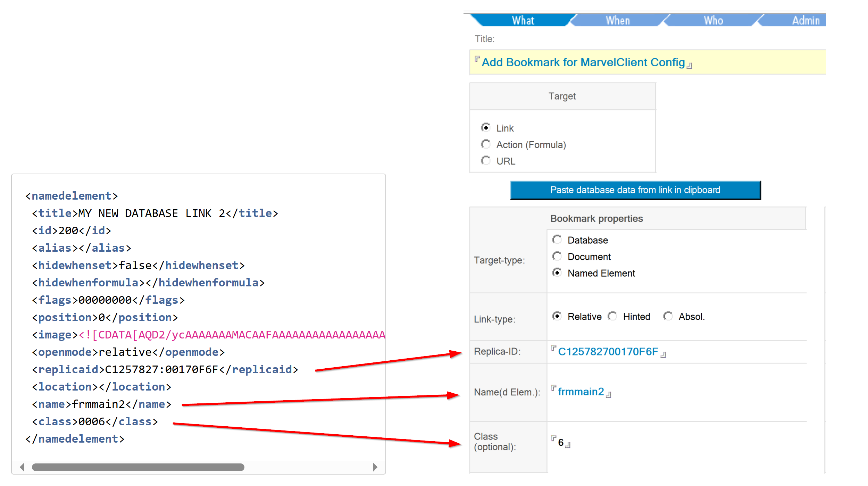Set target-type to Database

pos(557,240)
